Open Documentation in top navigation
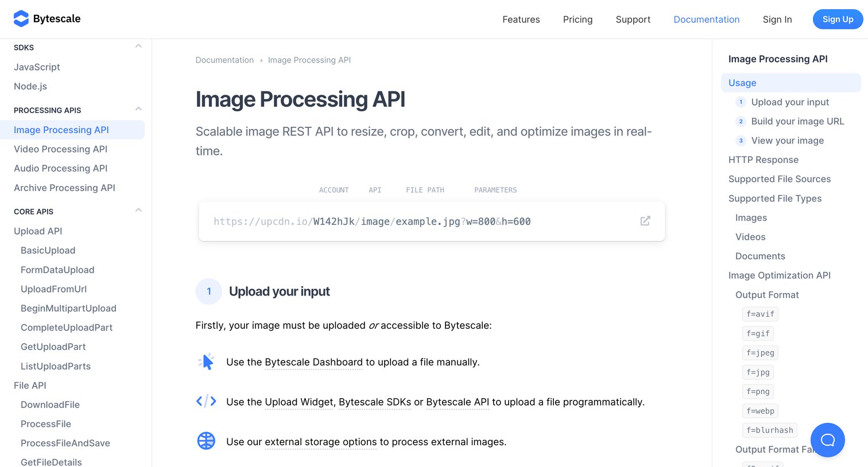868x467 pixels. pyautogui.click(x=706, y=20)
